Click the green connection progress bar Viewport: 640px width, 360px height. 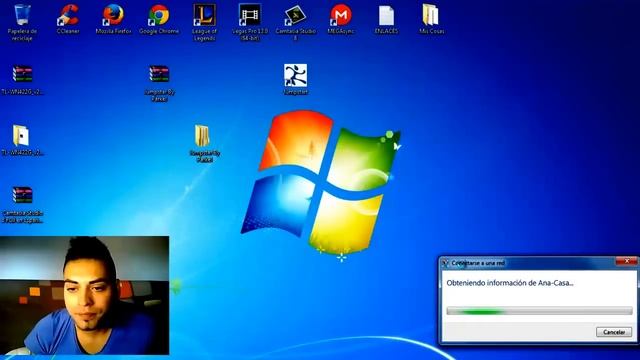click(539, 311)
